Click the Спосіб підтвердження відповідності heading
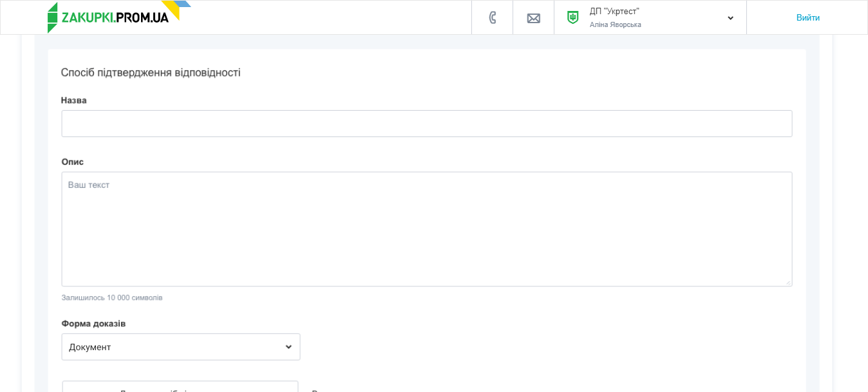This screenshot has width=868, height=392. coord(151,73)
